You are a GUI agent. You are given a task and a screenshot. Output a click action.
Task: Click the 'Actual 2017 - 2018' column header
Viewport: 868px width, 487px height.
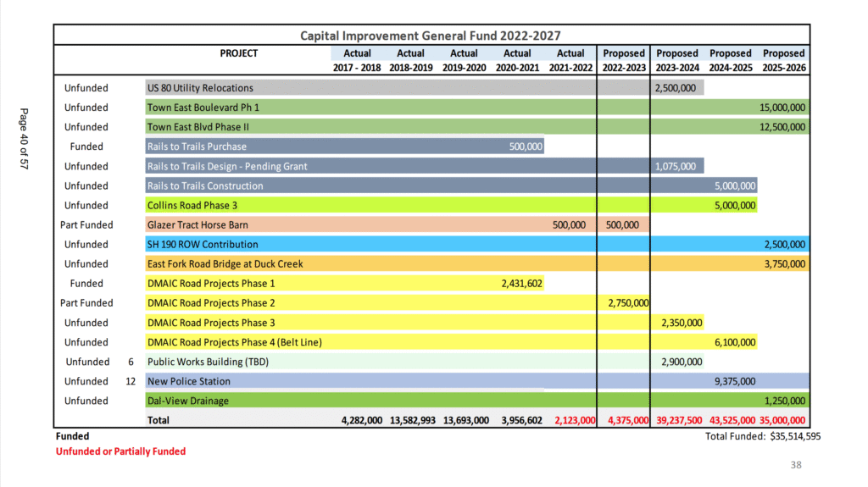pyautogui.click(x=357, y=60)
